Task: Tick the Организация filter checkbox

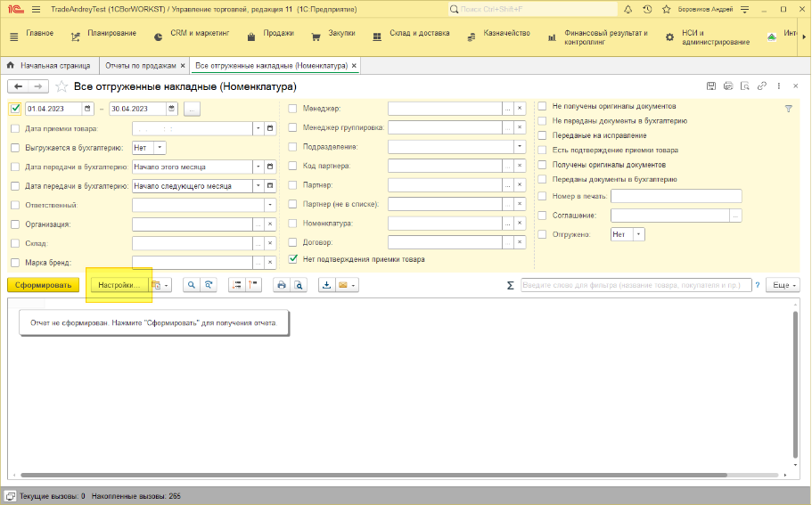Action: [x=15, y=224]
